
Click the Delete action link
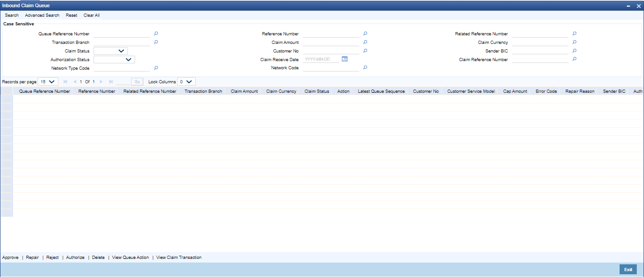(x=98, y=258)
